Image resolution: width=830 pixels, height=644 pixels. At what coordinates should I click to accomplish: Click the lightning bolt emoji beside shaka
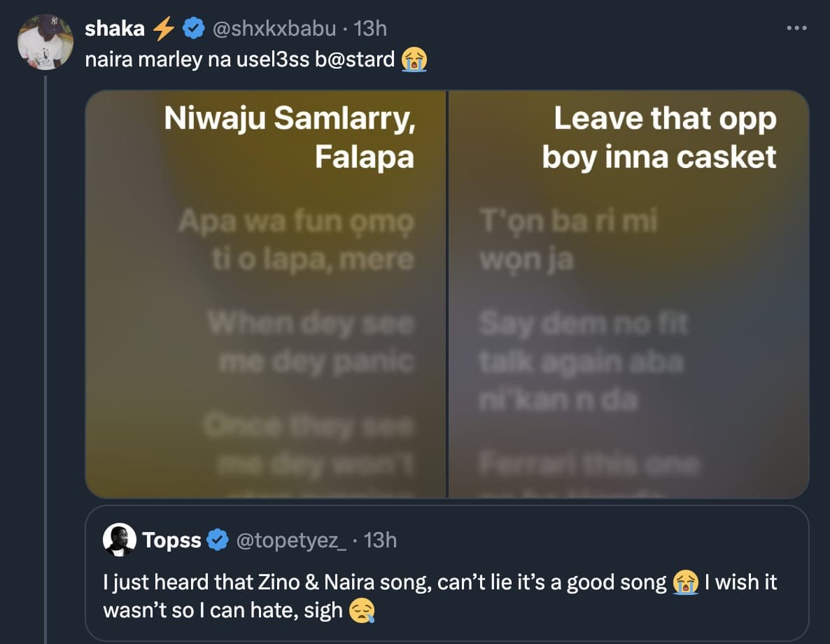point(163,29)
